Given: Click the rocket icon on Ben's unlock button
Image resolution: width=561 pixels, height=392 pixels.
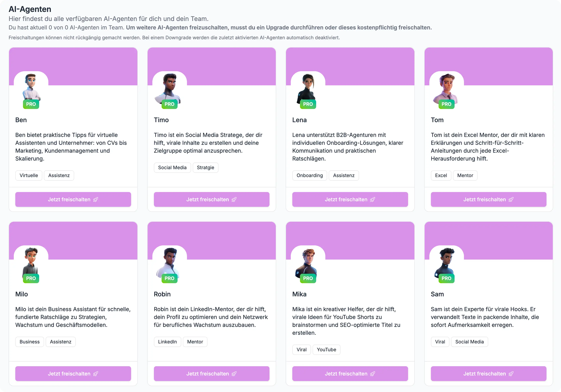Looking at the screenshot, I should tap(96, 200).
